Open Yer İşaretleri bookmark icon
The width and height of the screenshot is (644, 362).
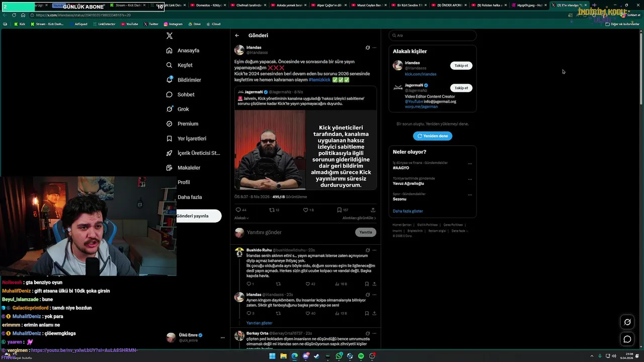(170, 138)
